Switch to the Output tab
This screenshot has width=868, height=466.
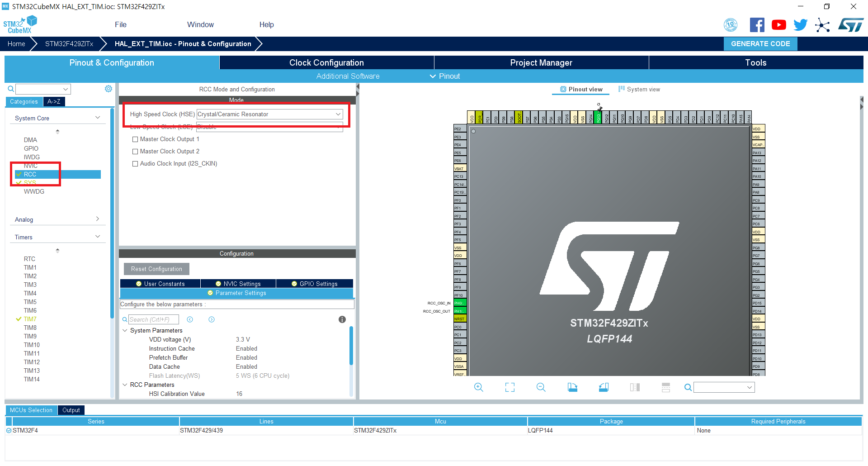click(71, 410)
